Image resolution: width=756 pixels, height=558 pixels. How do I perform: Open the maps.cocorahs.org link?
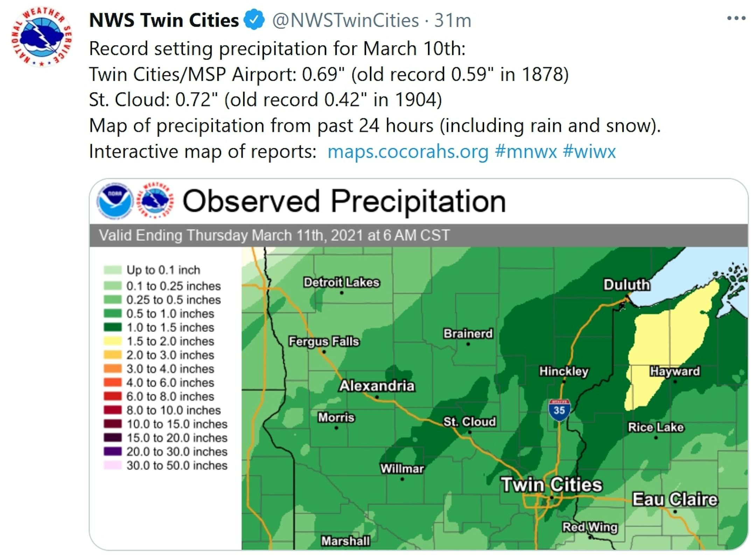[408, 152]
